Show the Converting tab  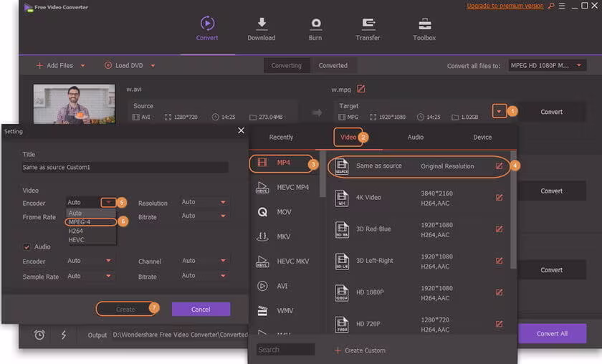pyautogui.click(x=287, y=66)
